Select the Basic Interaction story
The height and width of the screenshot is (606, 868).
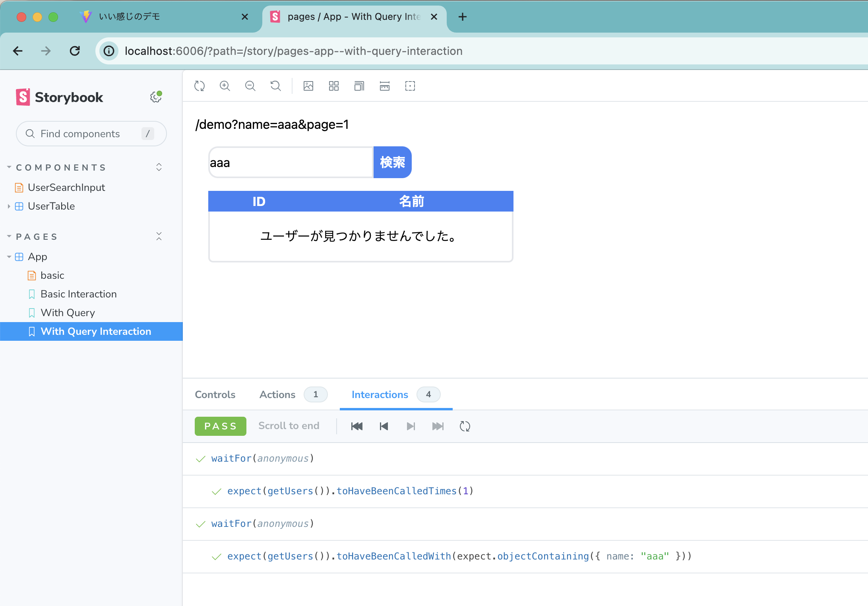79,294
